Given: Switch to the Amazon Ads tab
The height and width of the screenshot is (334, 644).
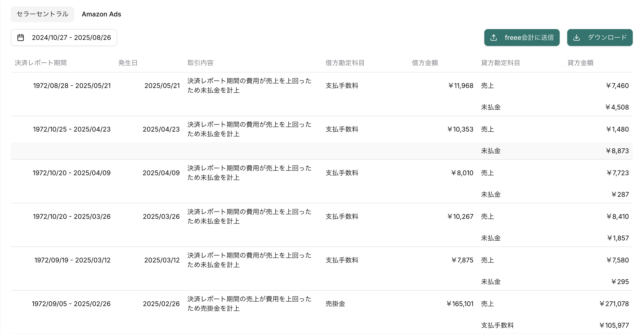Looking at the screenshot, I should 101,14.
